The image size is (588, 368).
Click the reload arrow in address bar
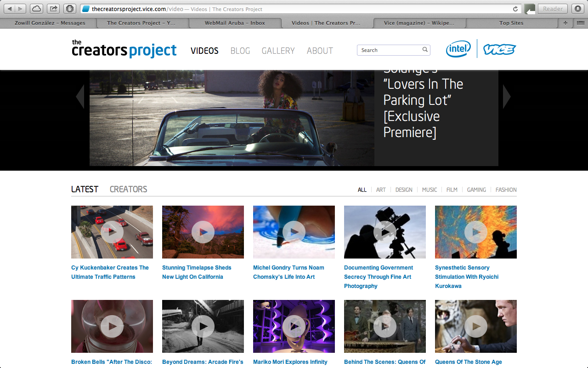[515, 9]
